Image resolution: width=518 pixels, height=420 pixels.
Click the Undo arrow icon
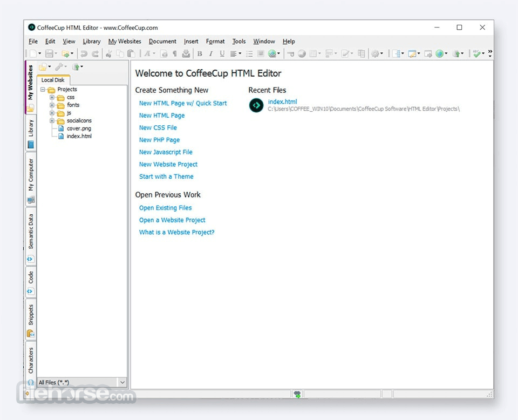point(84,53)
